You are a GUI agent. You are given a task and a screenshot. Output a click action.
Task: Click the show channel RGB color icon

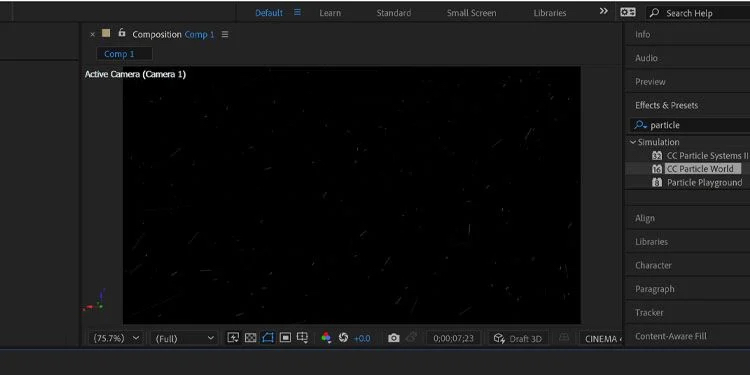click(326, 338)
